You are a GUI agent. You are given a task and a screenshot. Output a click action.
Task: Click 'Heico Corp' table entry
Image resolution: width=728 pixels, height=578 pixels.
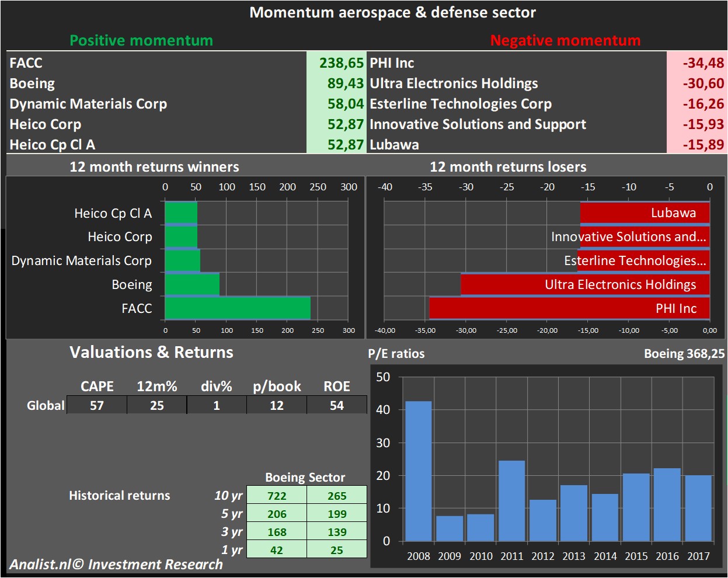click(46, 124)
